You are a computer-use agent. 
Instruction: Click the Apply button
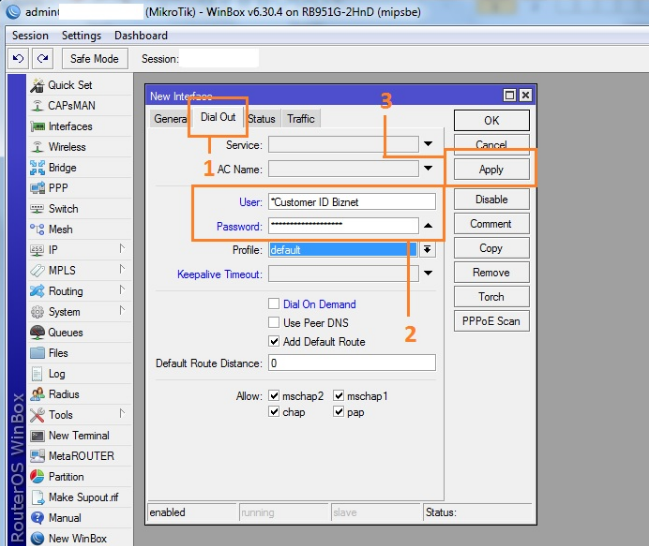492,169
